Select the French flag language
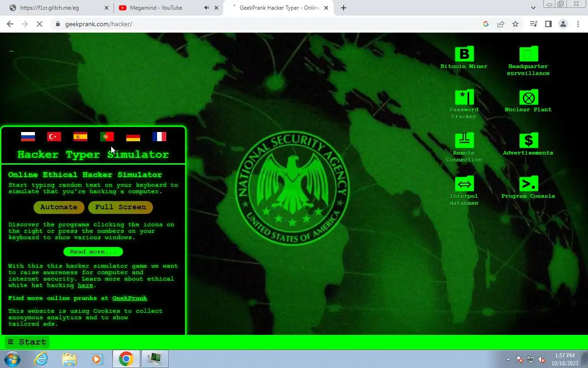 159,137
